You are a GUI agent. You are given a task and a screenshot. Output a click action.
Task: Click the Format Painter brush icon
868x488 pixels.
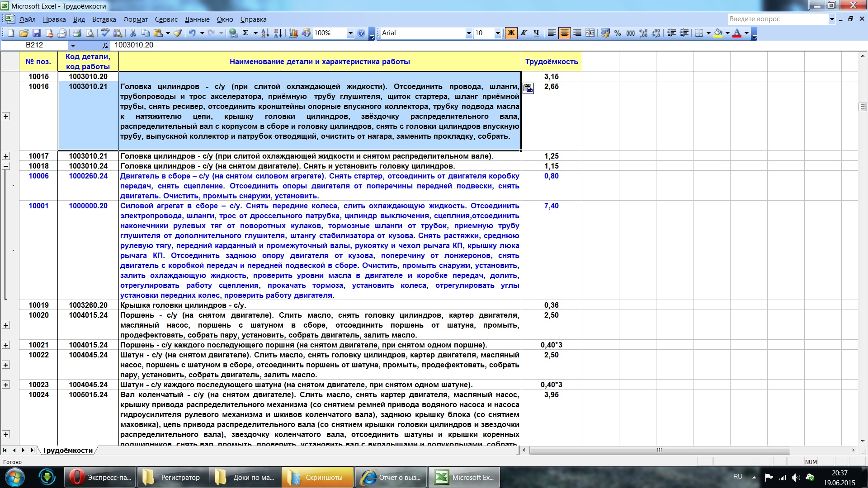point(178,33)
